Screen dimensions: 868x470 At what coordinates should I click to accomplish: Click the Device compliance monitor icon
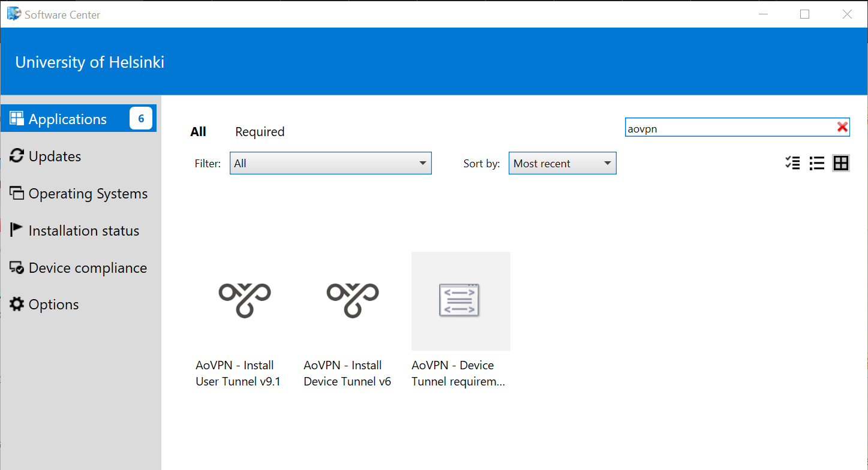tap(17, 267)
